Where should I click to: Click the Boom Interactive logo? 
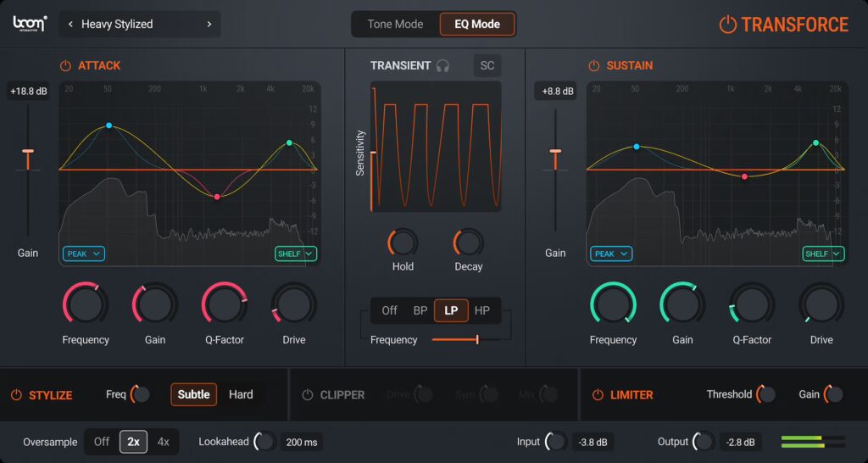pyautogui.click(x=30, y=24)
